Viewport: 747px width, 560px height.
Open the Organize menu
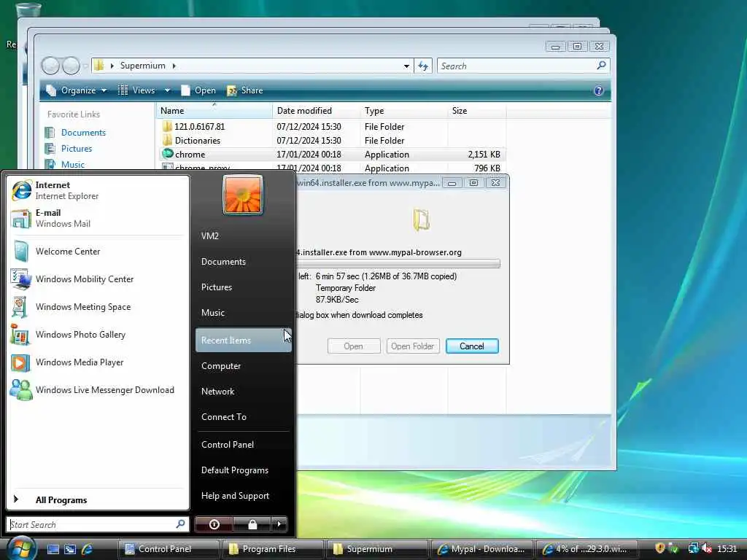(x=76, y=90)
